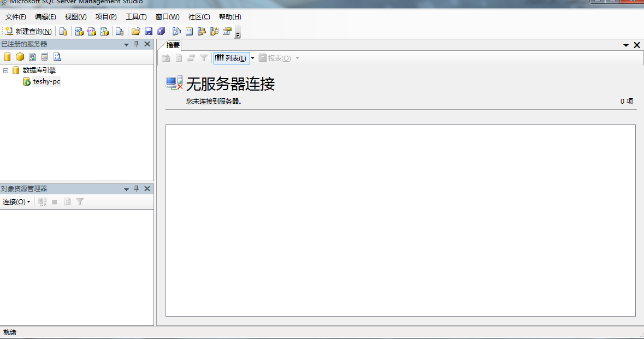Click the 0 项 item count text

click(x=627, y=102)
